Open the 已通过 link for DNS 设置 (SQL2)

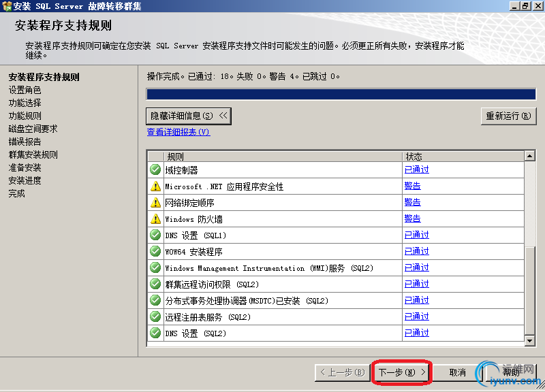[x=417, y=333]
